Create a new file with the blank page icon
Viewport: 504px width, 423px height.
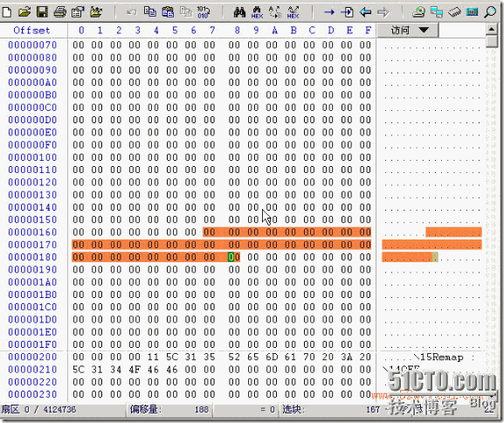[x=6, y=12]
